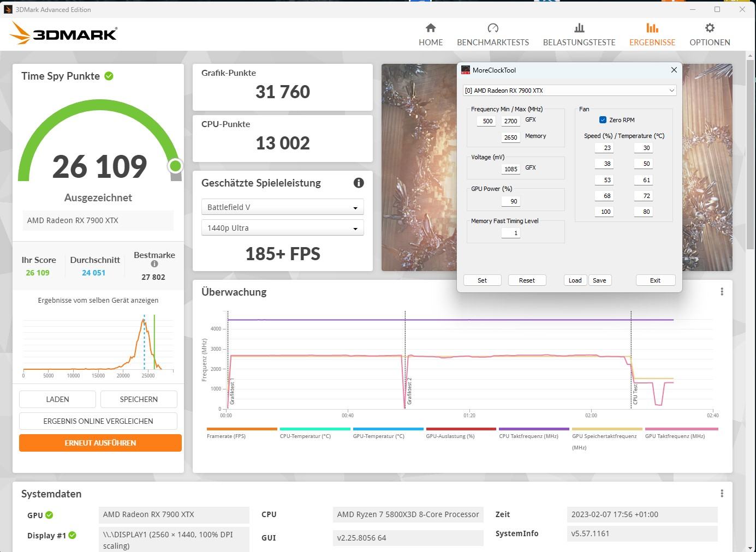Click the SPEICHERN button
The height and width of the screenshot is (552, 756).
tap(139, 399)
